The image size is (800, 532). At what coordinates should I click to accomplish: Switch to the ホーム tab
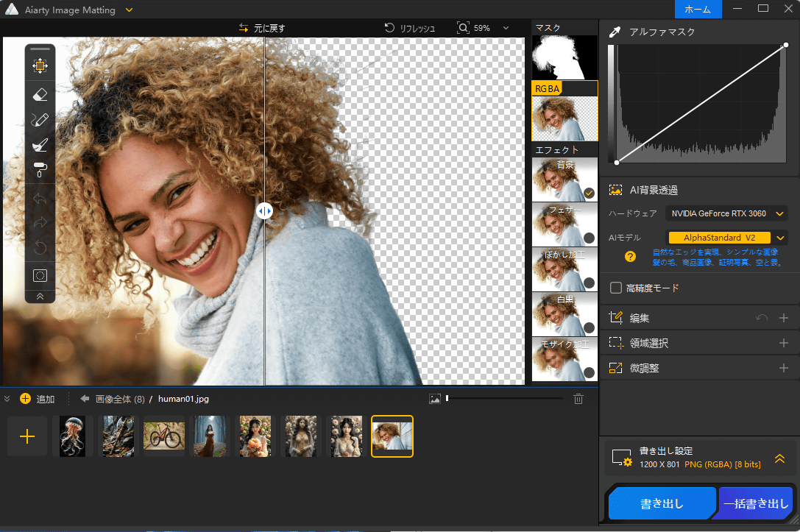(698, 9)
